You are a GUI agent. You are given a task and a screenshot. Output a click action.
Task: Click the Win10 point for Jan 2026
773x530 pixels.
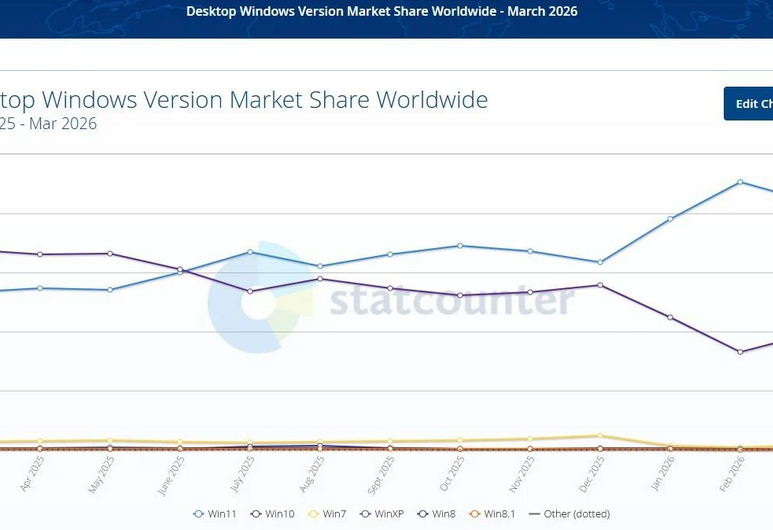pyautogui.click(x=670, y=317)
